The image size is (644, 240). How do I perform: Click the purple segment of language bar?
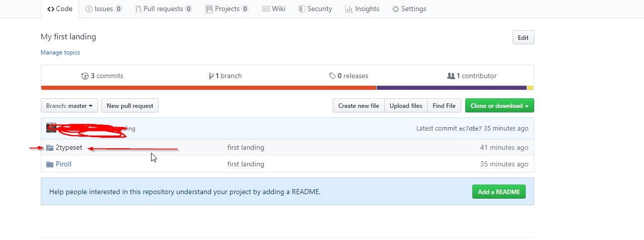point(451,88)
